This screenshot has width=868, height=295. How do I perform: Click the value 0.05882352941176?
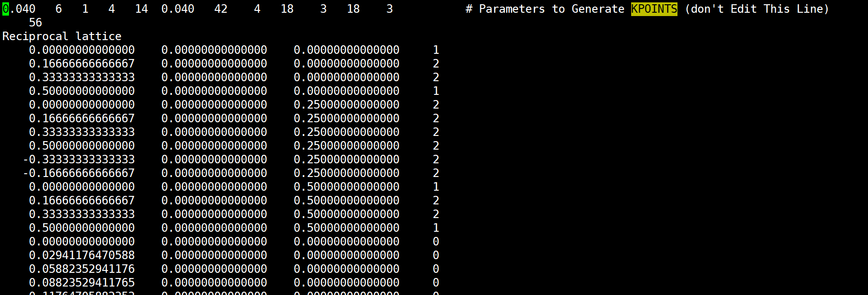click(x=82, y=269)
